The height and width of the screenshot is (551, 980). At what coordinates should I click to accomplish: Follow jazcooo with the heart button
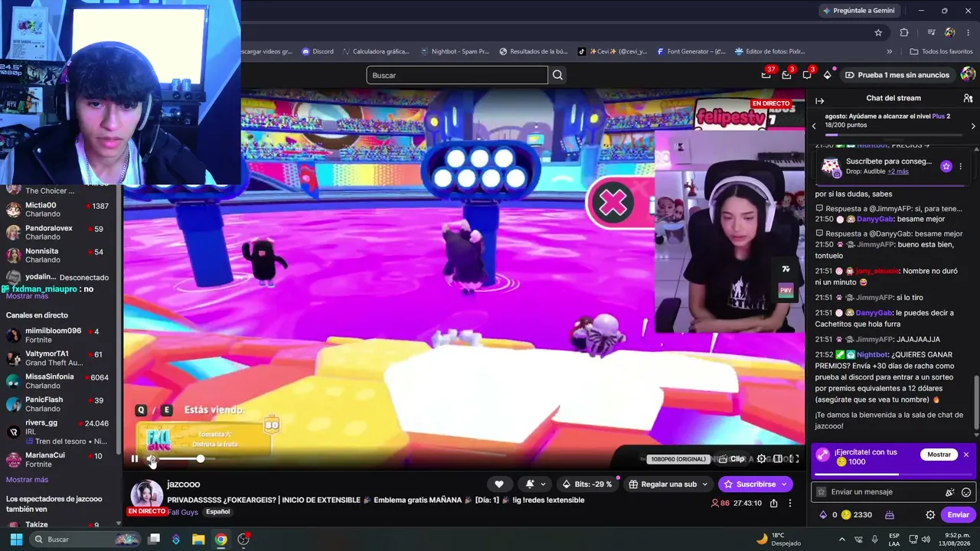point(499,484)
